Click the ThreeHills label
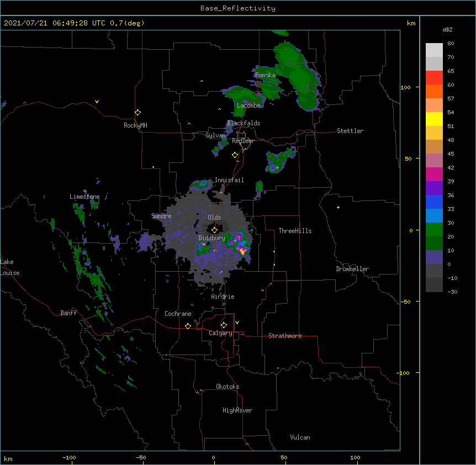Image resolution: width=476 pixels, height=465 pixels. pyautogui.click(x=295, y=231)
